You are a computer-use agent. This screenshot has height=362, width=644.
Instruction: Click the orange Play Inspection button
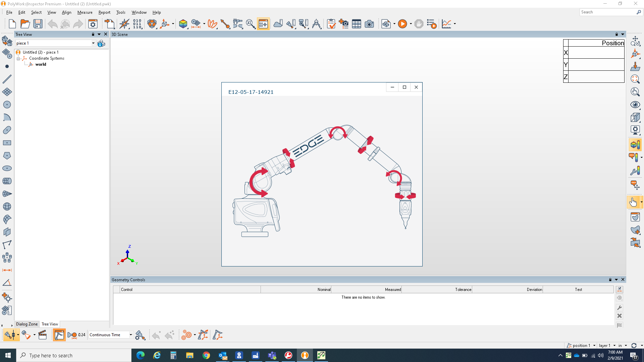click(x=402, y=24)
